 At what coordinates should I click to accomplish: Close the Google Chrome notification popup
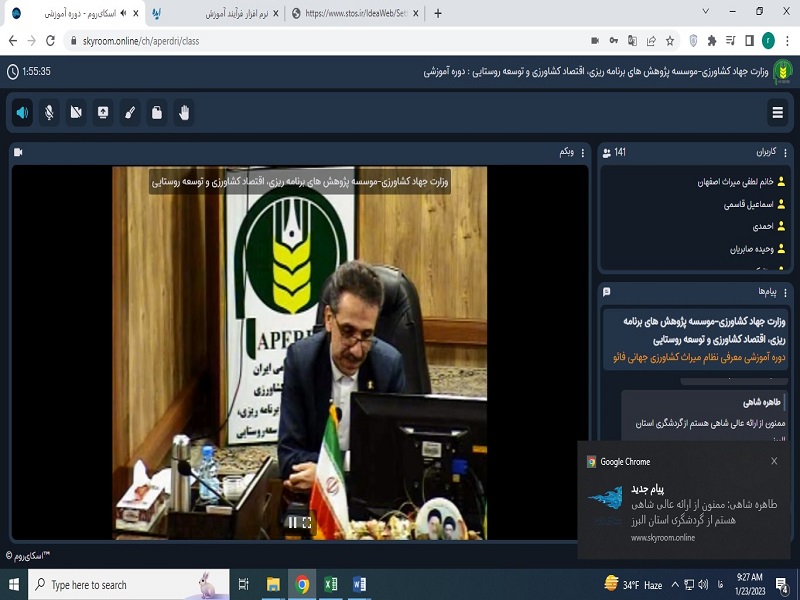[774, 461]
